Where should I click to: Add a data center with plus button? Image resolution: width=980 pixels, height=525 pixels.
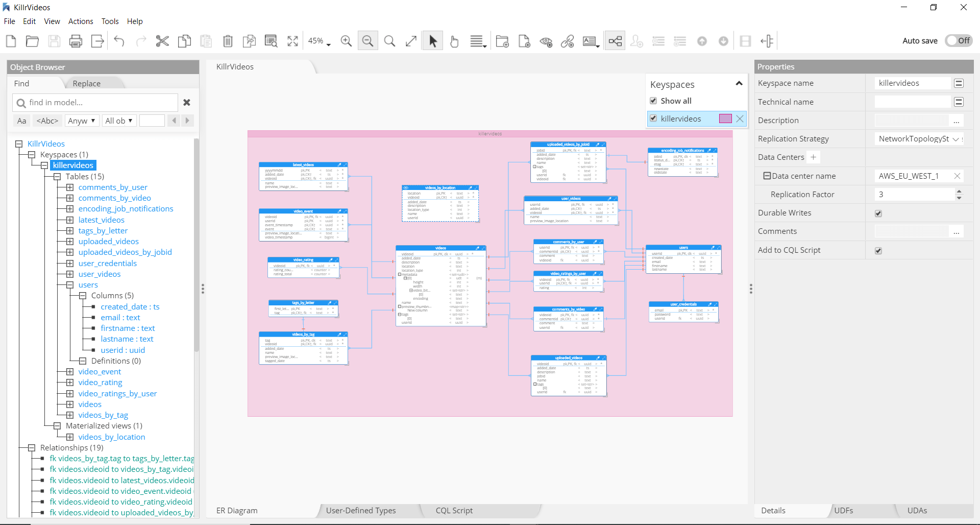(x=813, y=157)
